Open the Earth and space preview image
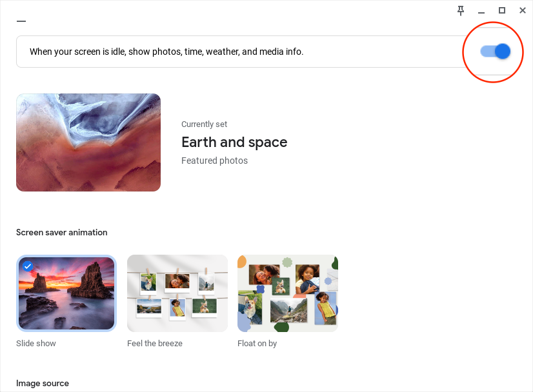This screenshot has height=392, width=533. point(88,142)
